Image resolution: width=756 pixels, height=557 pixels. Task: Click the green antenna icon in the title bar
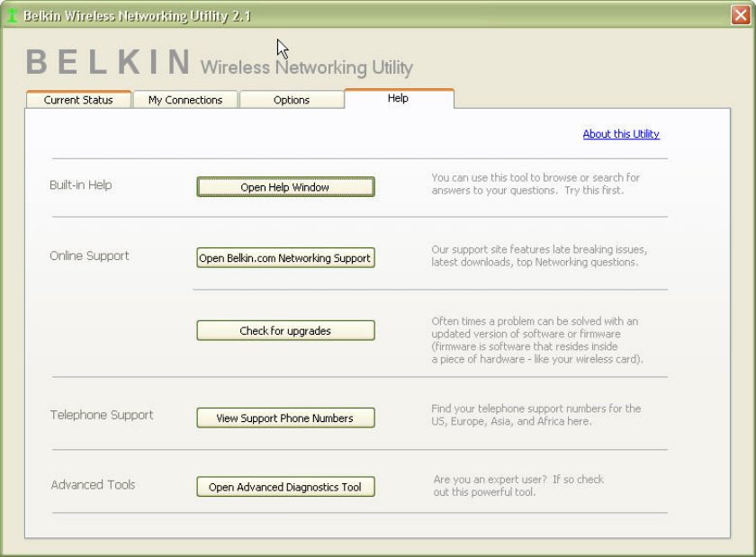[x=12, y=15]
